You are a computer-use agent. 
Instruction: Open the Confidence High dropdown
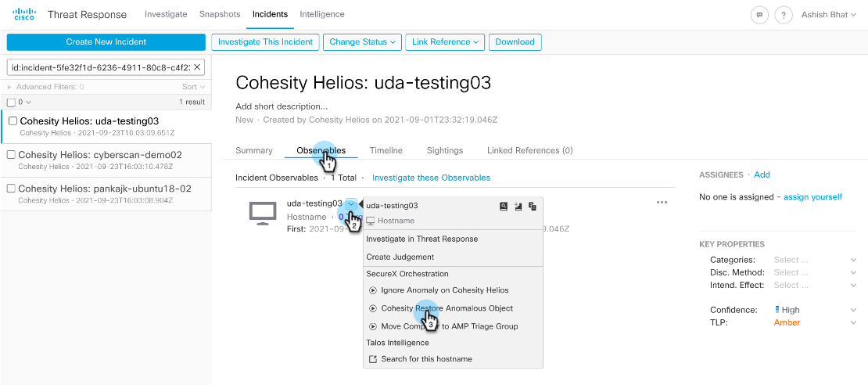(x=813, y=310)
